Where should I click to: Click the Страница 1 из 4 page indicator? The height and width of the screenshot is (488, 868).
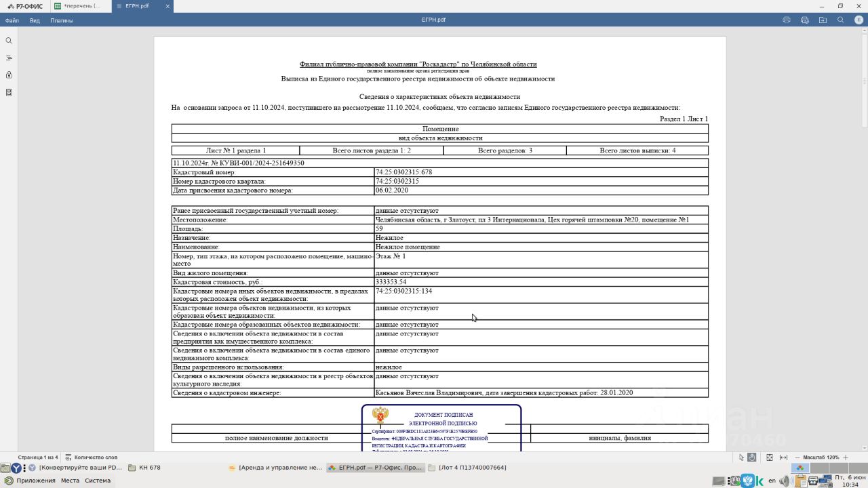[38, 457]
